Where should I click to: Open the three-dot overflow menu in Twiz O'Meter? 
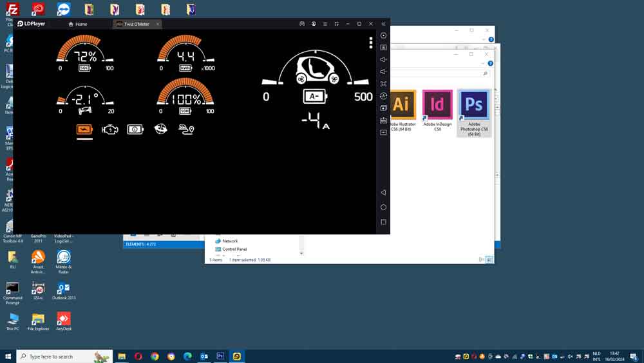(371, 43)
